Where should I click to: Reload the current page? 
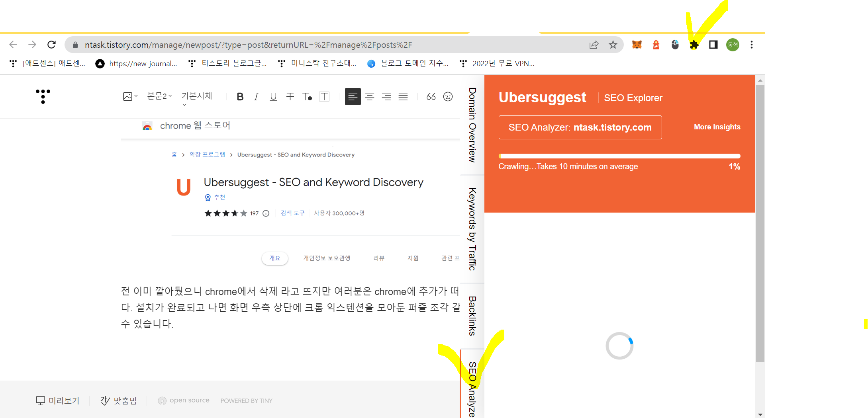pyautogui.click(x=51, y=45)
